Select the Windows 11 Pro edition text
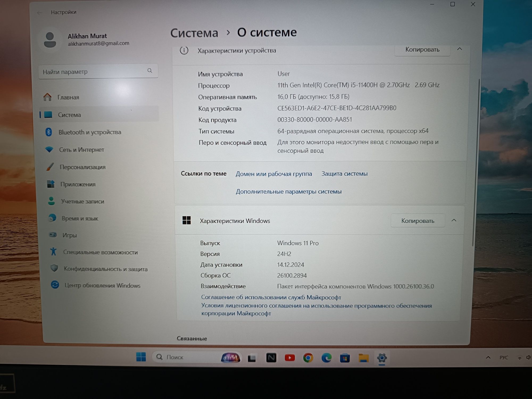 click(298, 243)
